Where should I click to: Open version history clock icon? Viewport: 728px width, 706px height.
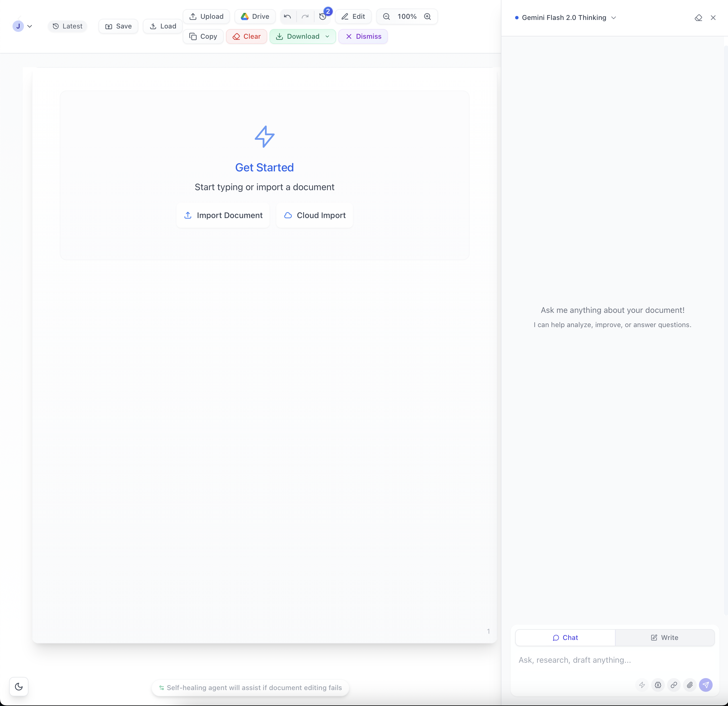click(322, 17)
